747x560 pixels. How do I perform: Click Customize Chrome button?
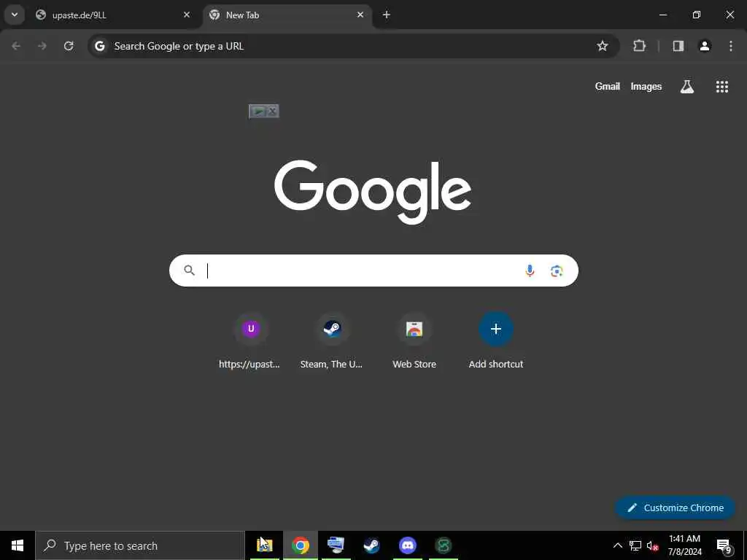tap(675, 507)
